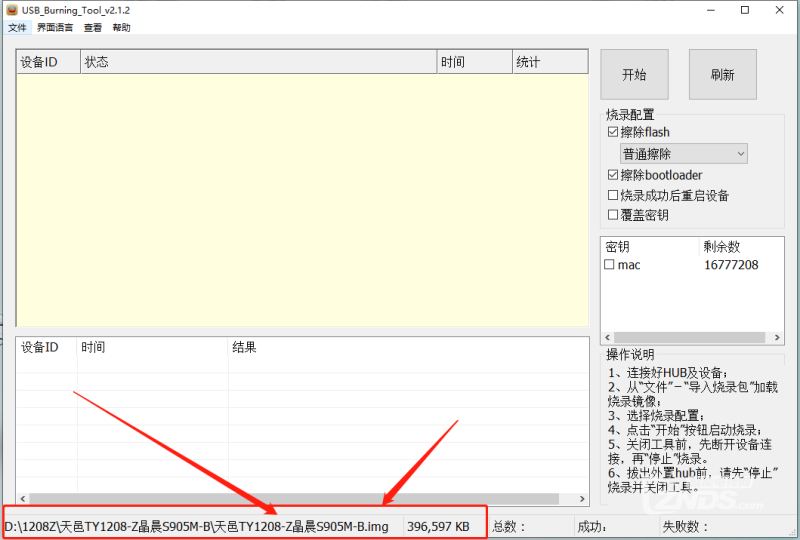Close the USB Burning Tool window
The height and width of the screenshot is (540, 800).
click(780, 10)
